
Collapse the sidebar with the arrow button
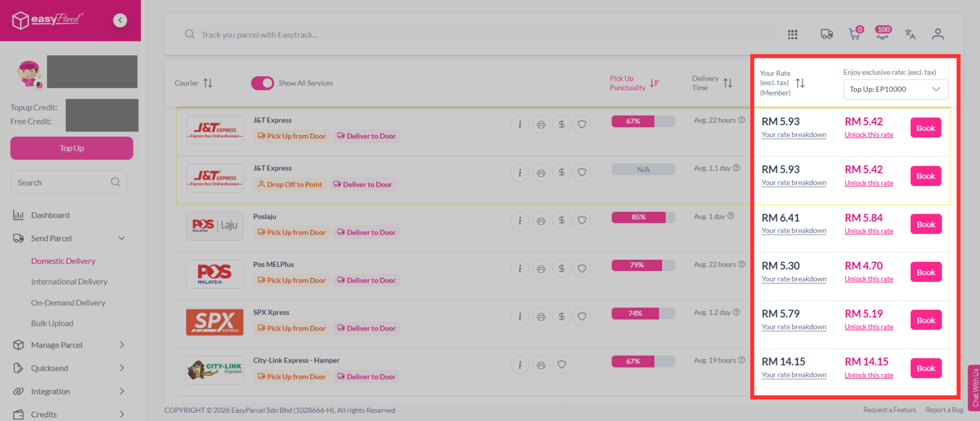click(120, 20)
